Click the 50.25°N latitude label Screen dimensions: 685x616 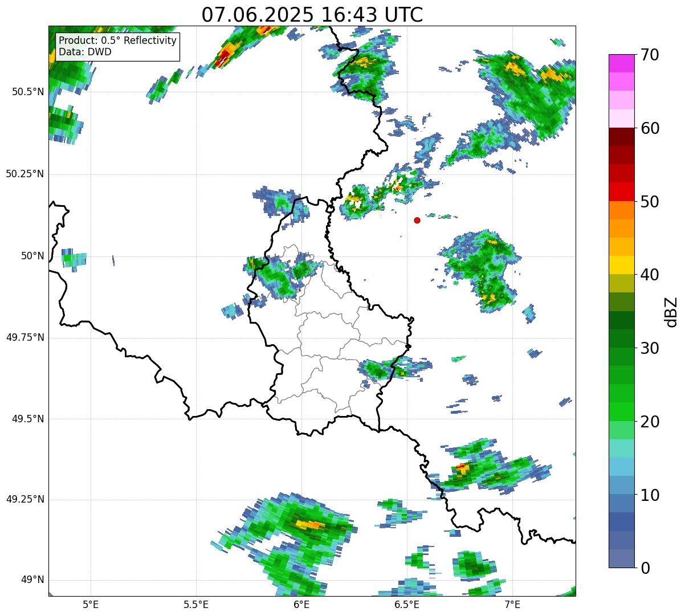(x=25, y=174)
